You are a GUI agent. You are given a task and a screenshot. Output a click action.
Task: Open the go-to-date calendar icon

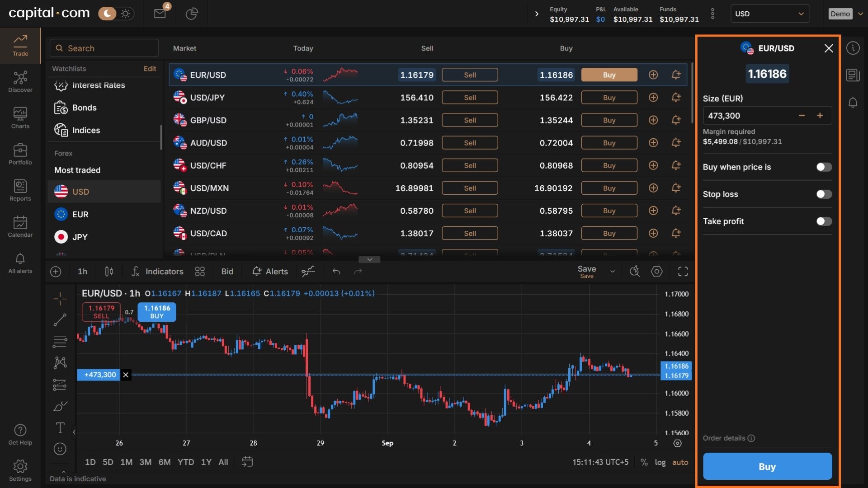247,462
